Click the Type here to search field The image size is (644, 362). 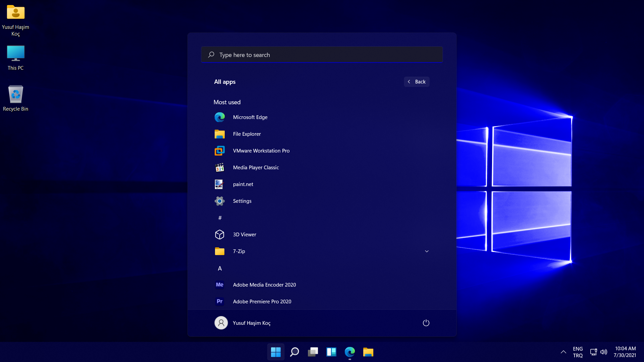click(322, 55)
